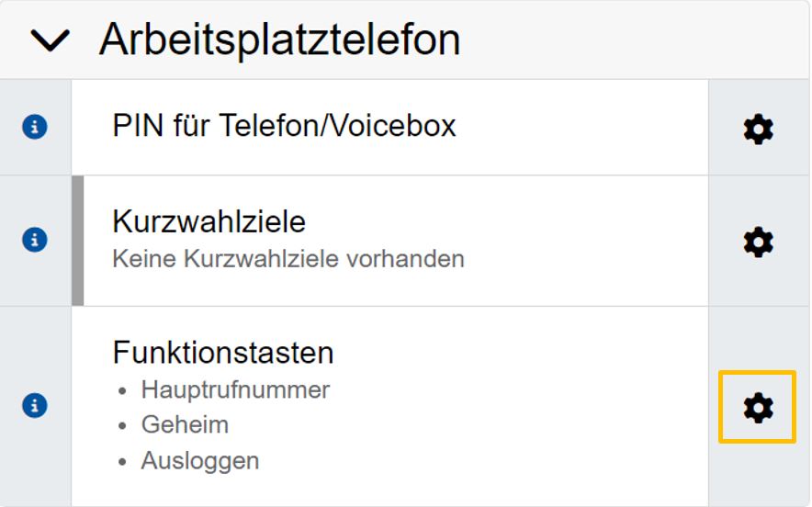Click the Kurzwahlziele info icon
Image resolution: width=812 pixels, height=507 pixels.
(x=35, y=241)
